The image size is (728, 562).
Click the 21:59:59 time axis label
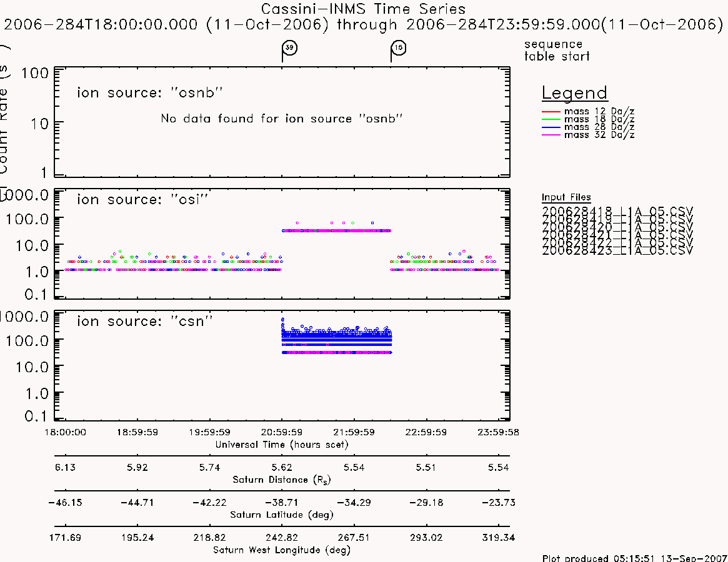coord(354,432)
